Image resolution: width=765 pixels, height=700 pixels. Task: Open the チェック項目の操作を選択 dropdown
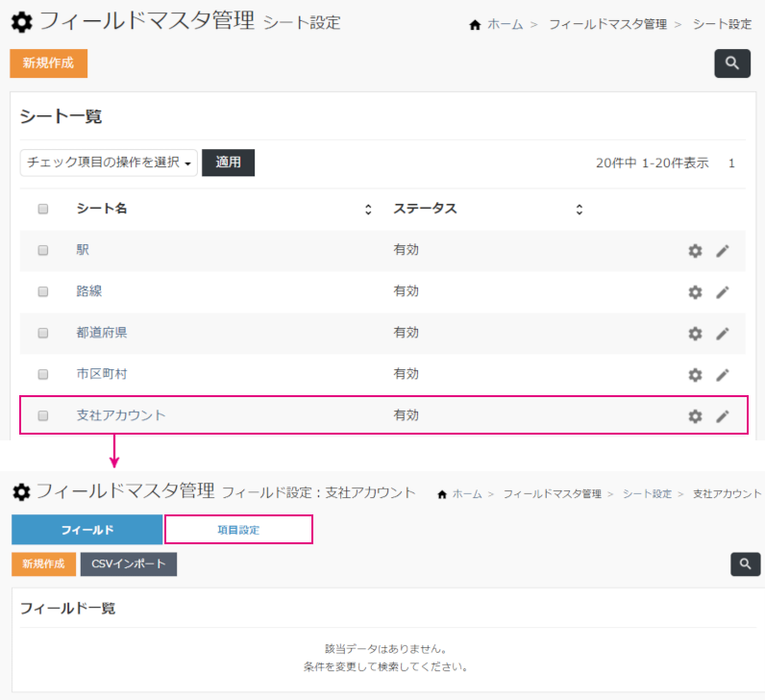(108, 162)
